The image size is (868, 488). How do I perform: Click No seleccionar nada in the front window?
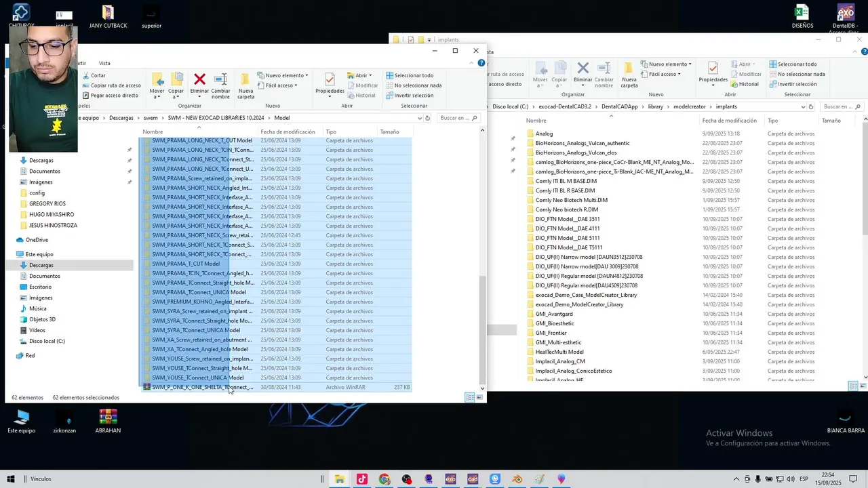coord(413,85)
